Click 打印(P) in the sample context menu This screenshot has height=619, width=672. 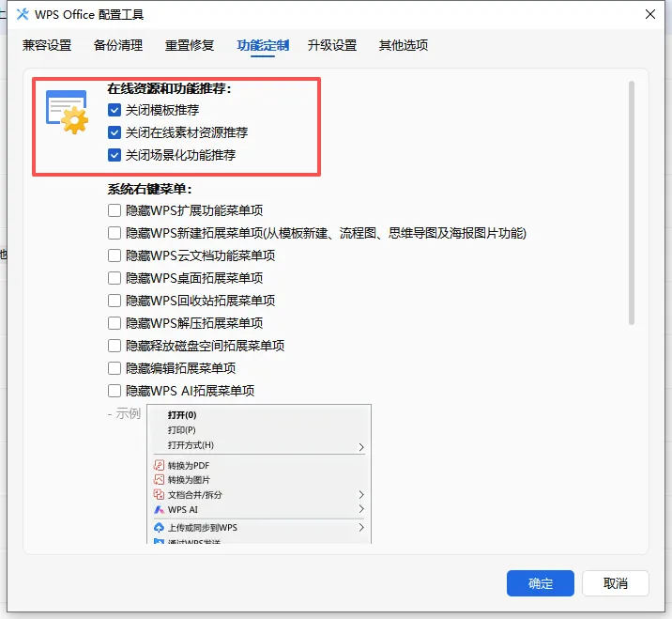[182, 430]
